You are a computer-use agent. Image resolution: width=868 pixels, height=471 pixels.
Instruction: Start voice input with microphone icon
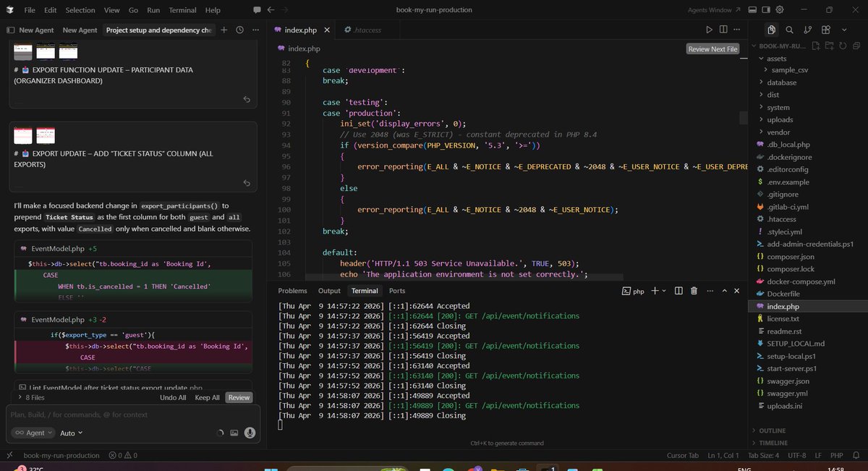[250, 433]
